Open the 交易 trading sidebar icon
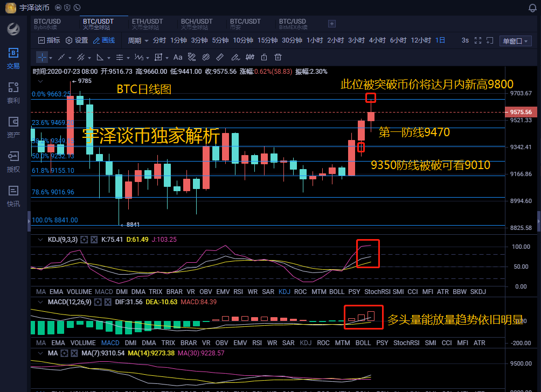Screen dimensions: 541x392 pos(13,58)
